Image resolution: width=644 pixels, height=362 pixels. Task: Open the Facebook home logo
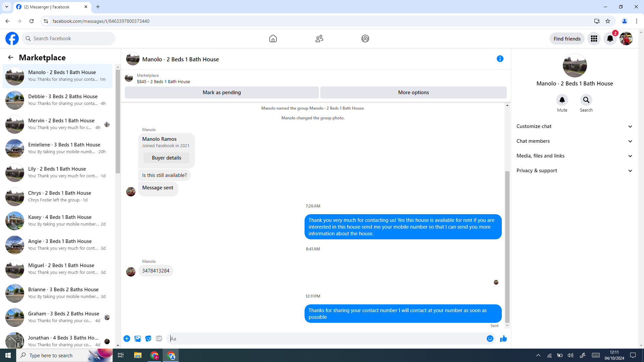click(12, 39)
